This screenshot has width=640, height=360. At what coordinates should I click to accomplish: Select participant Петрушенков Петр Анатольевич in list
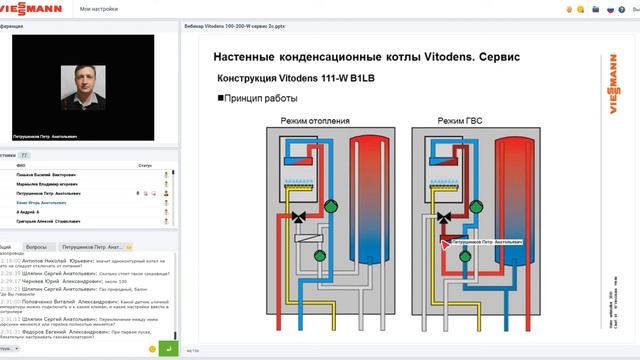48,193
